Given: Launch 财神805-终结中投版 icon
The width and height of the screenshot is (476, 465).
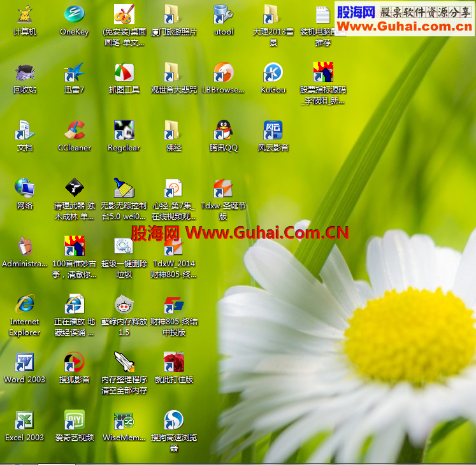Looking at the screenshot, I should point(174,304).
